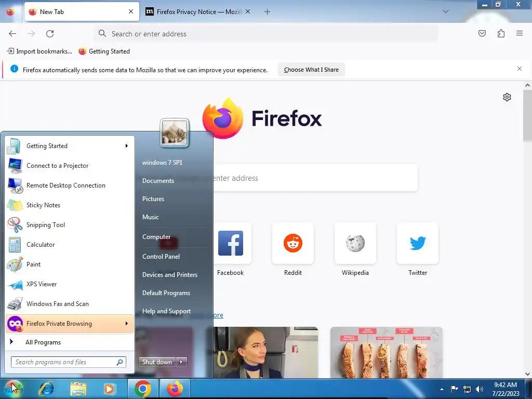Click the Windows Start orb
Image resolution: width=532 pixels, height=399 pixels.
(x=14, y=389)
